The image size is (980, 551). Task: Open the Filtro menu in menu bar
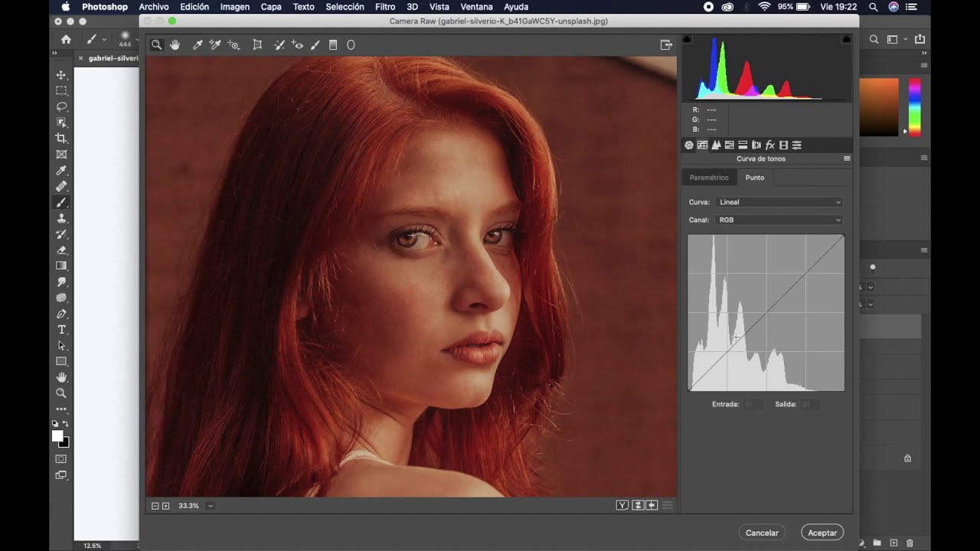[x=385, y=7]
